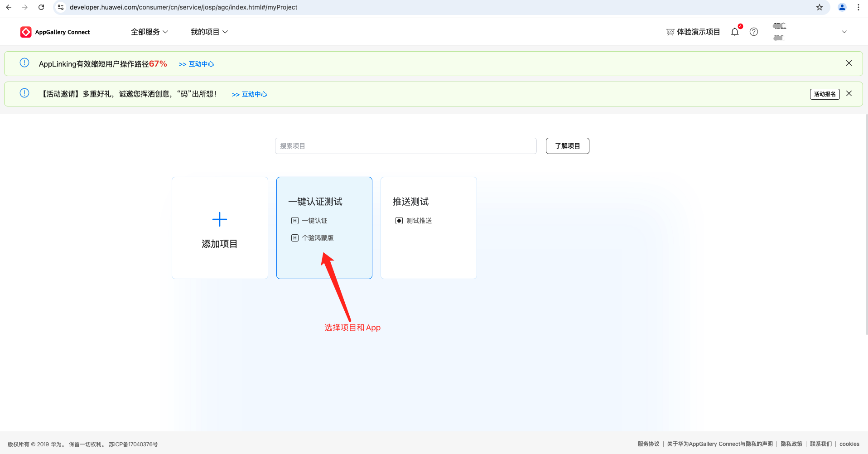The height and width of the screenshot is (454, 868).
Task: Open the notifications bell icon
Action: 735,32
